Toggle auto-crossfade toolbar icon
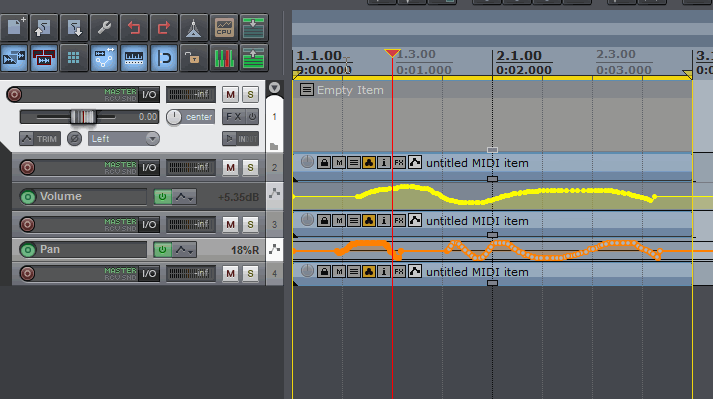Viewport: 713px width, 399px height. pos(15,58)
